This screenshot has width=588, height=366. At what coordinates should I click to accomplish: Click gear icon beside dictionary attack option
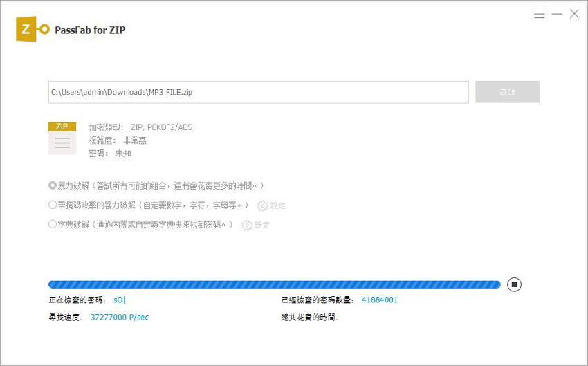[247, 225]
